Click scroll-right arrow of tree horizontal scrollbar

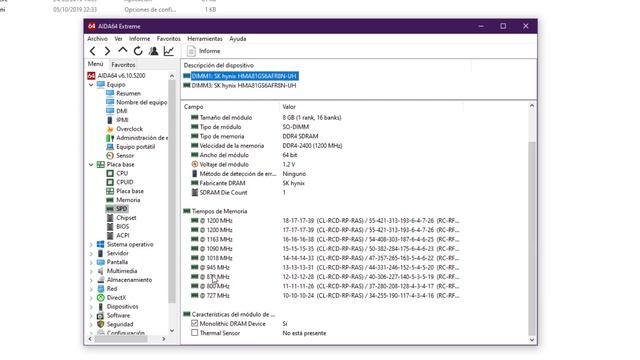click(164, 339)
